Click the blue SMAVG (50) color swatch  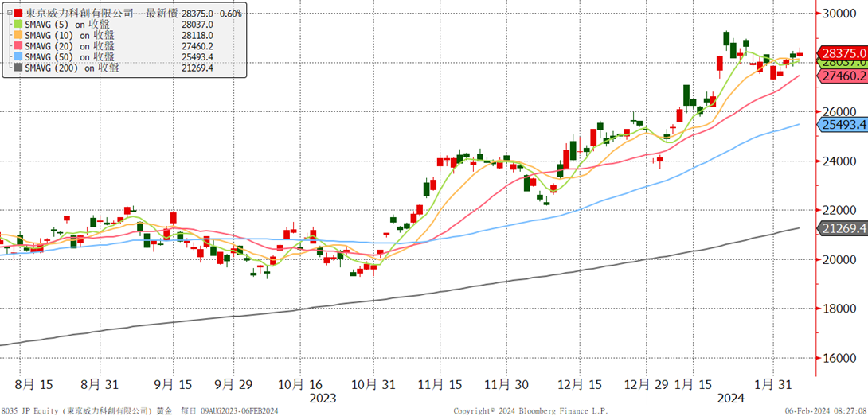[x=18, y=57]
